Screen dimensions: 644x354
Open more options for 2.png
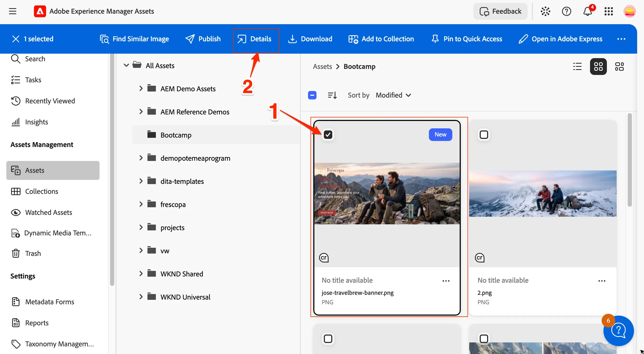[x=602, y=281]
